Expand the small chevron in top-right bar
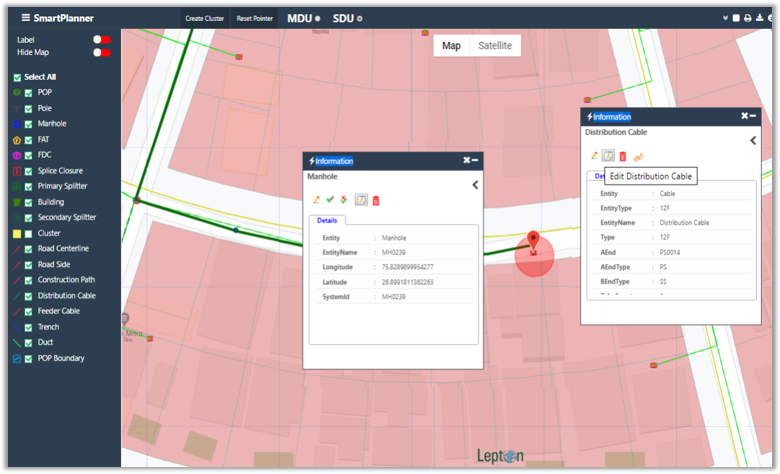The width and height of the screenshot is (780, 474). tap(725, 18)
